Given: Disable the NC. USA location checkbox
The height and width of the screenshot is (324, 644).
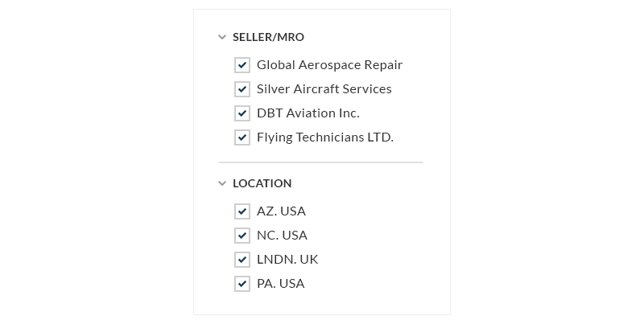Looking at the screenshot, I should (x=242, y=236).
